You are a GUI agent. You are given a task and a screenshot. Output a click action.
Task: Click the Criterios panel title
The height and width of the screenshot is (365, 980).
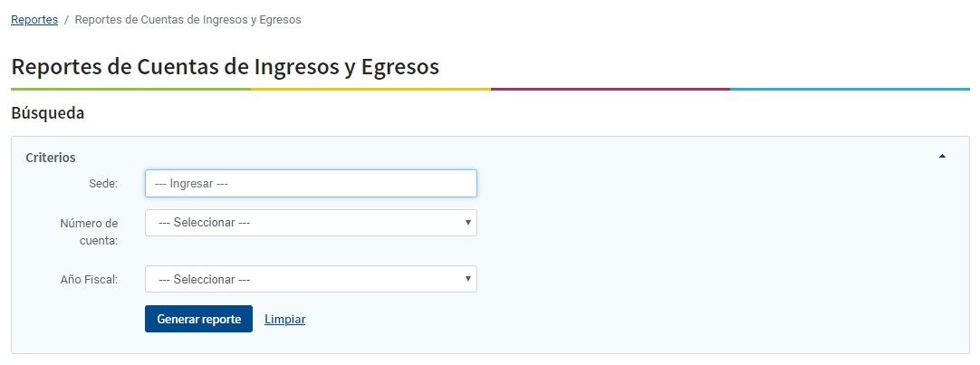click(x=51, y=157)
